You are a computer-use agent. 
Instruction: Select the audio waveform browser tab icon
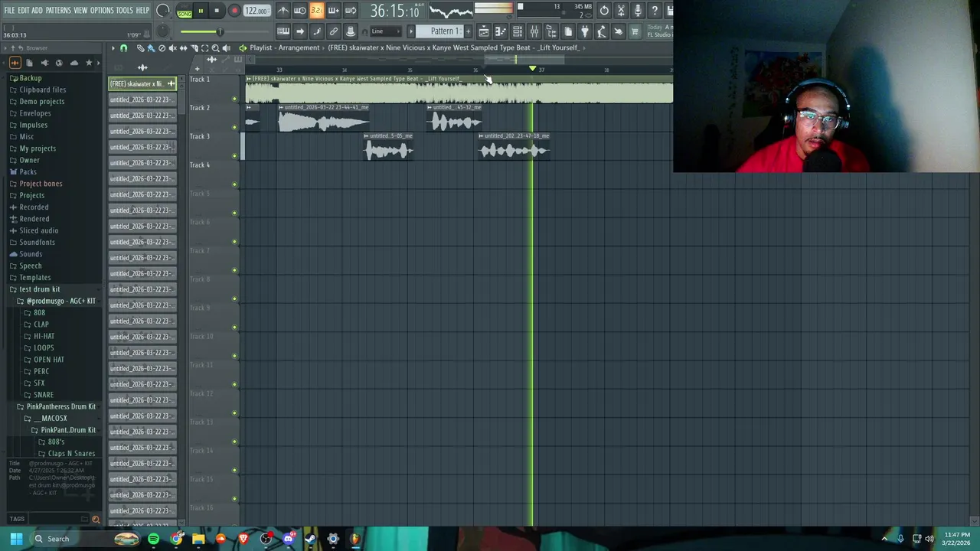[x=14, y=63]
